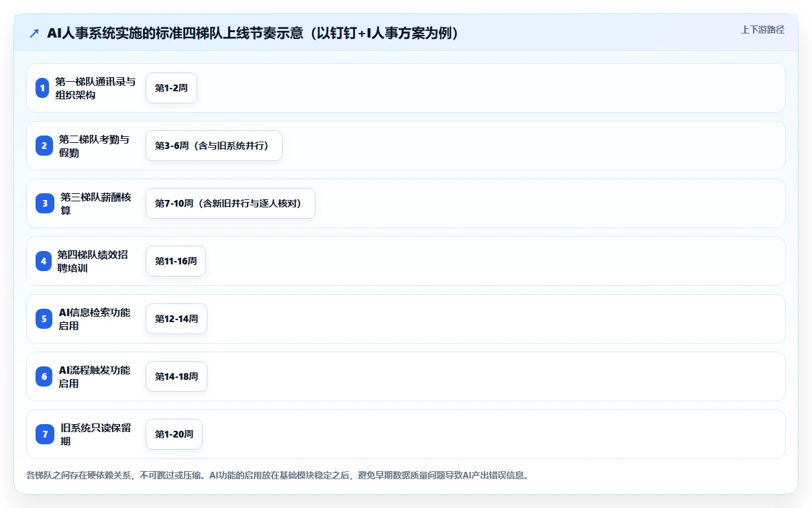Click the AI流程触发功能启用 step label
The width and height of the screenshot is (812, 508).
point(95,376)
